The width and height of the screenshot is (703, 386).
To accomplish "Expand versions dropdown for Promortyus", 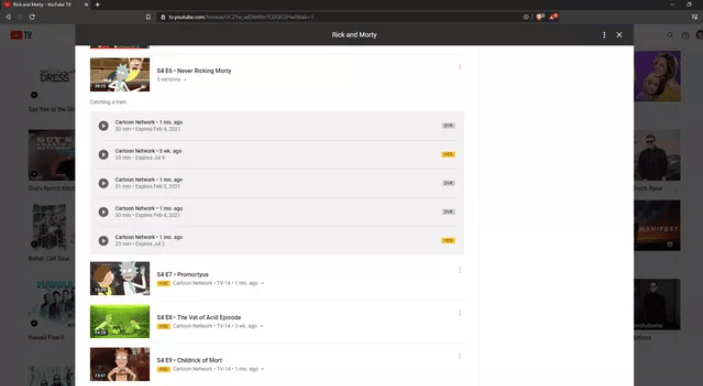I will [262, 283].
